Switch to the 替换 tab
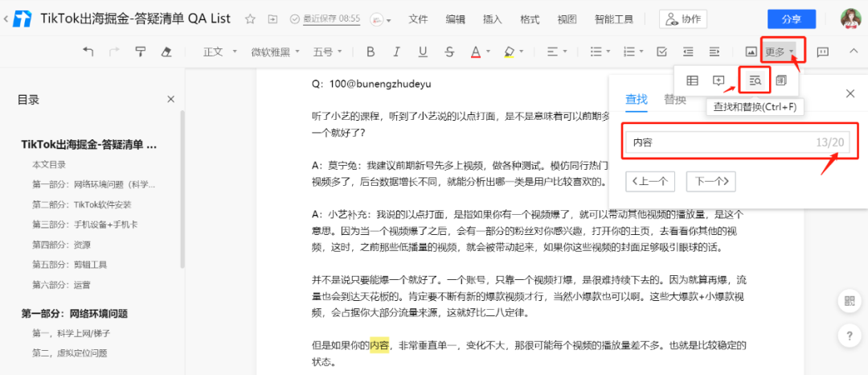The image size is (868, 375). click(x=675, y=100)
